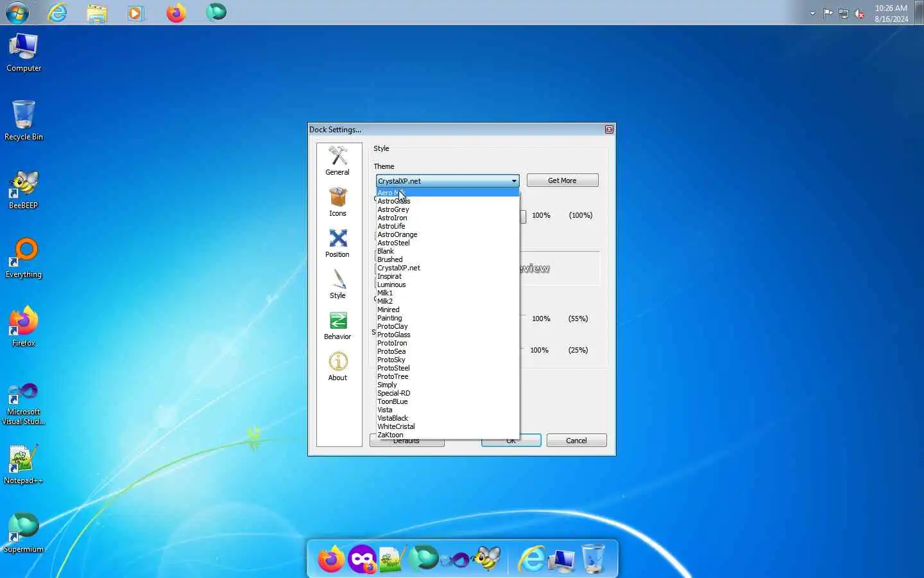Collapse the Theme combo box arrow

(x=514, y=181)
